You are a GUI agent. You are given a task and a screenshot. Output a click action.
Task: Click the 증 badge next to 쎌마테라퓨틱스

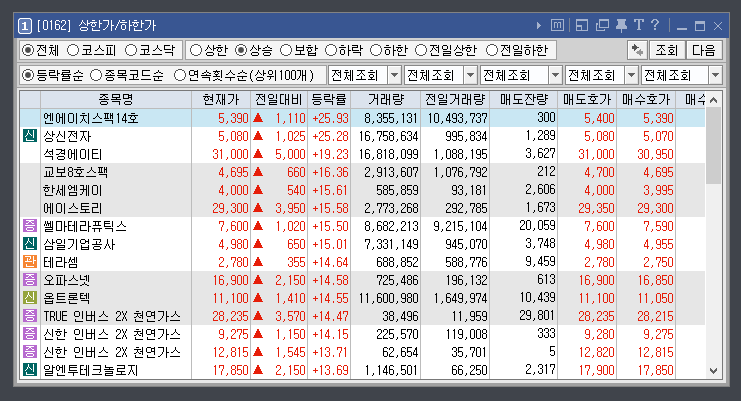(30, 226)
